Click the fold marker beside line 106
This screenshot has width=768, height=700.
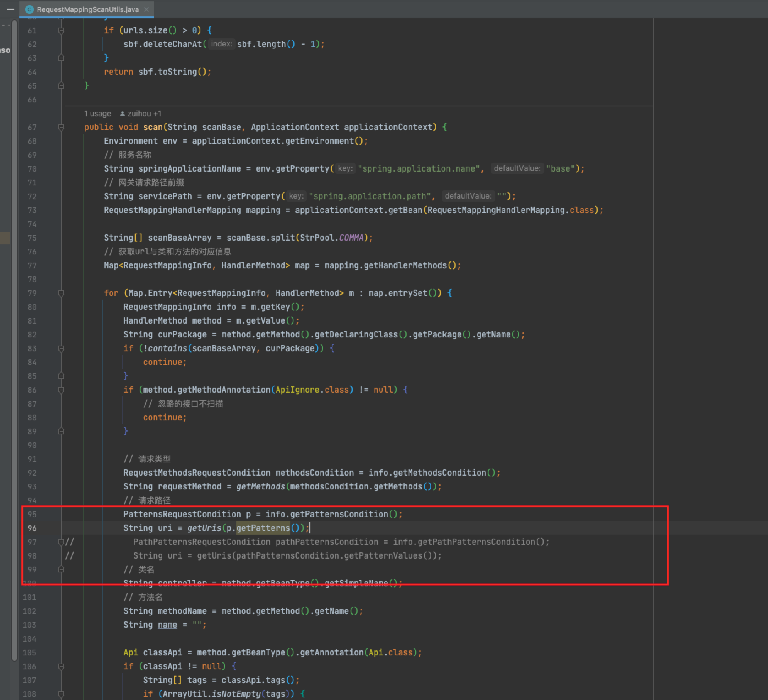pyautogui.click(x=61, y=666)
